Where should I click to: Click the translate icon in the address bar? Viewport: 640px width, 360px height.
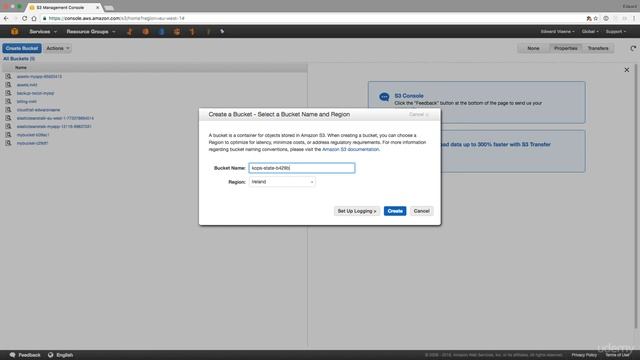589,18
